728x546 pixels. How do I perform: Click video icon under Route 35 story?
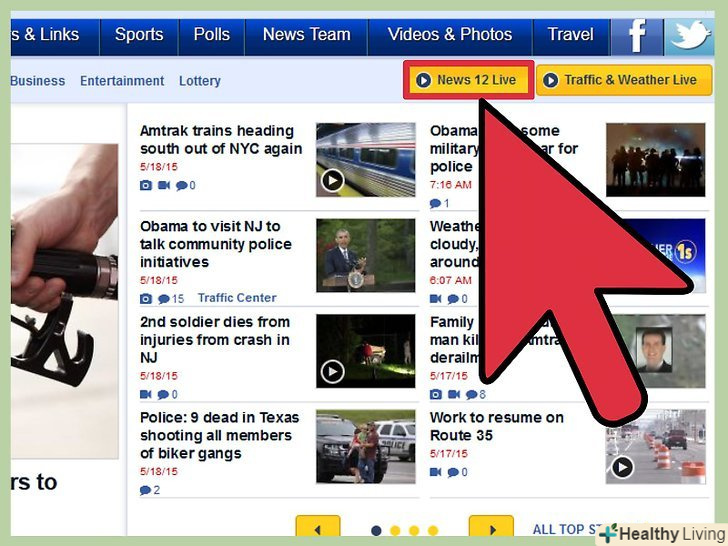[x=436, y=472]
